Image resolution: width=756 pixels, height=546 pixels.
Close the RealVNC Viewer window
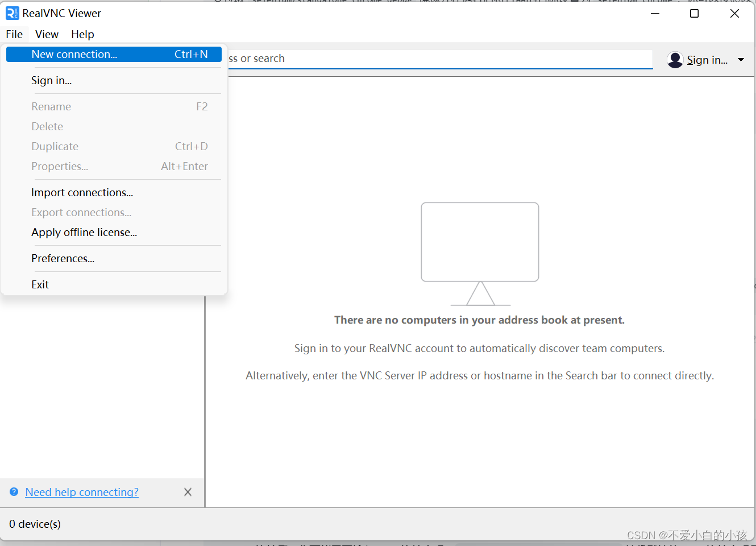coord(734,13)
